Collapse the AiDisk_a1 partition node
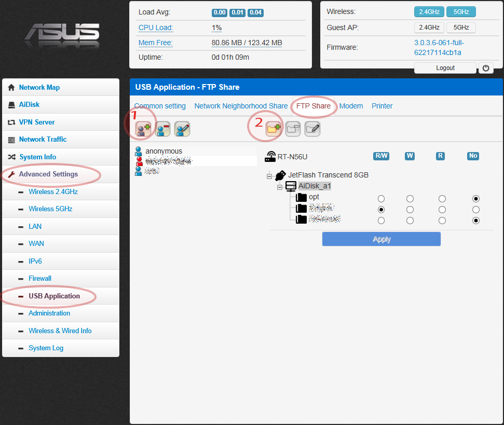The height and width of the screenshot is (425, 504). tap(279, 186)
